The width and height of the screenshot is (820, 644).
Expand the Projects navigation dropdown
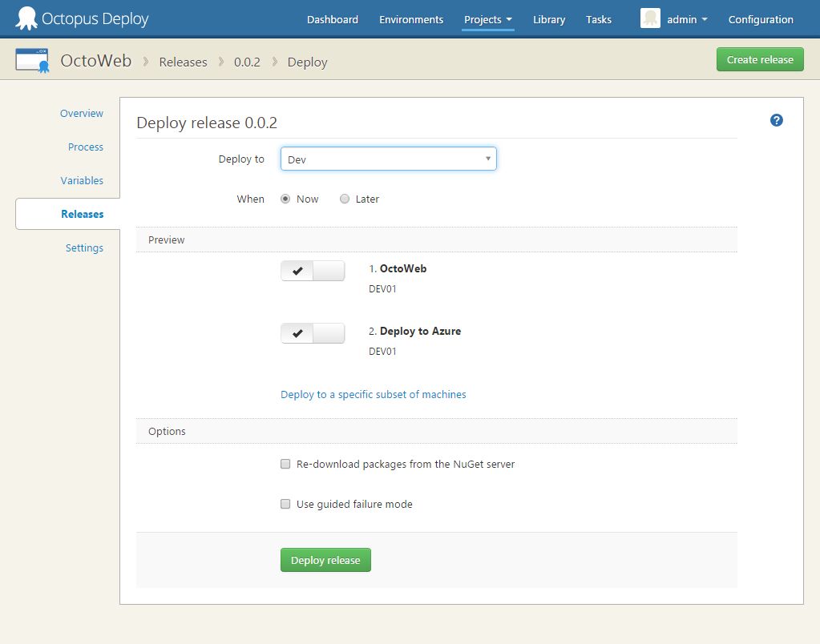[487, 19]
